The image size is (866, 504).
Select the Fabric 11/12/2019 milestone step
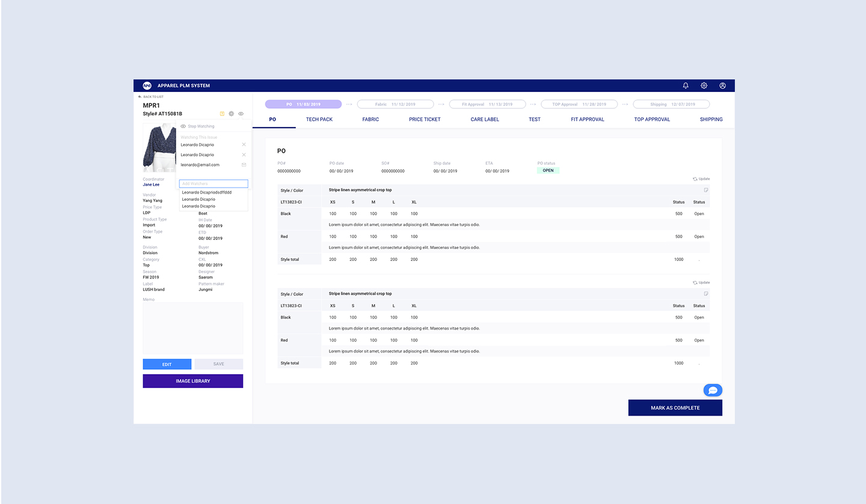395,104
